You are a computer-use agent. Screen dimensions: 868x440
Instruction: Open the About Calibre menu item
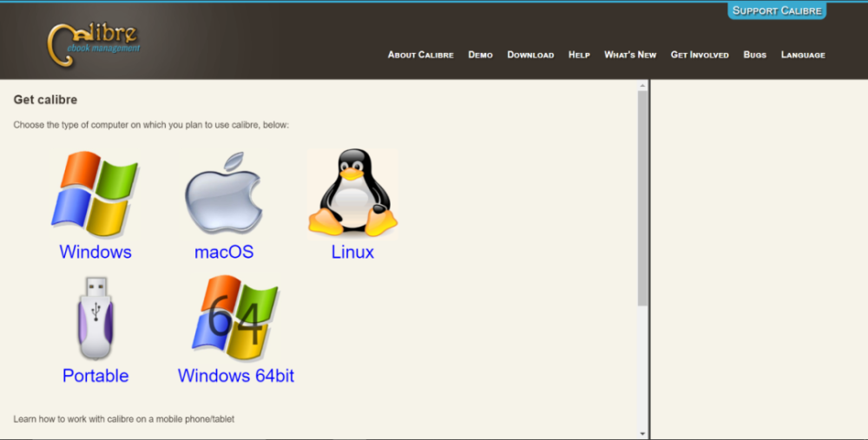pyautogui.click(x=421, y=55)
